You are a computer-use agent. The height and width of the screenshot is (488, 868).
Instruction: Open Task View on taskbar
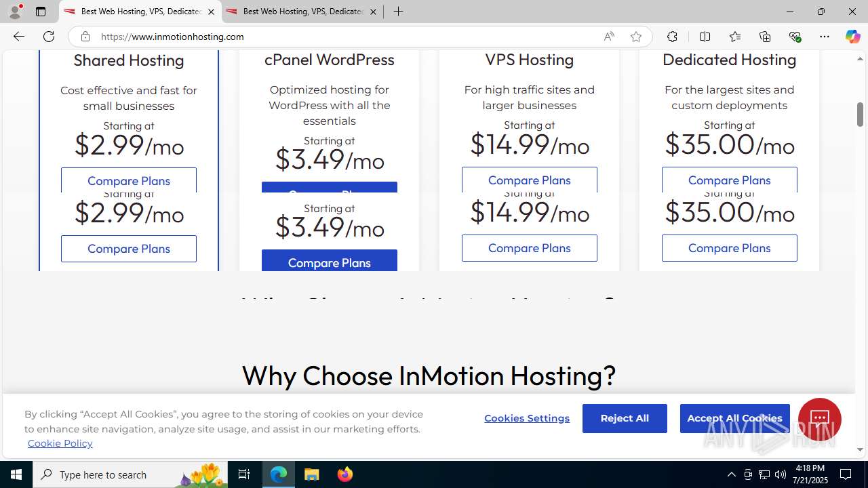pos(244,474)
